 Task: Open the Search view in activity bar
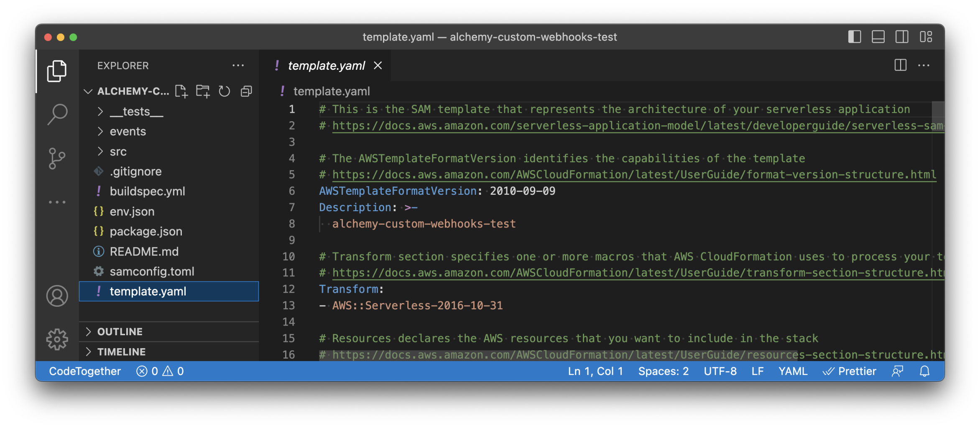point(57,114)
